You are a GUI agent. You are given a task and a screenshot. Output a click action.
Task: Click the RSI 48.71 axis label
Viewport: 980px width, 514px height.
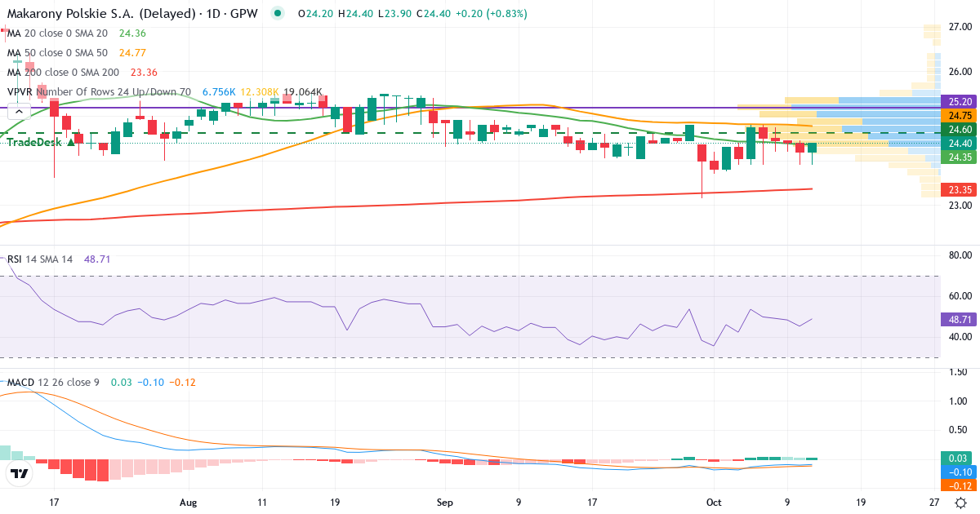pyautogui.click(x=960, y=319)
